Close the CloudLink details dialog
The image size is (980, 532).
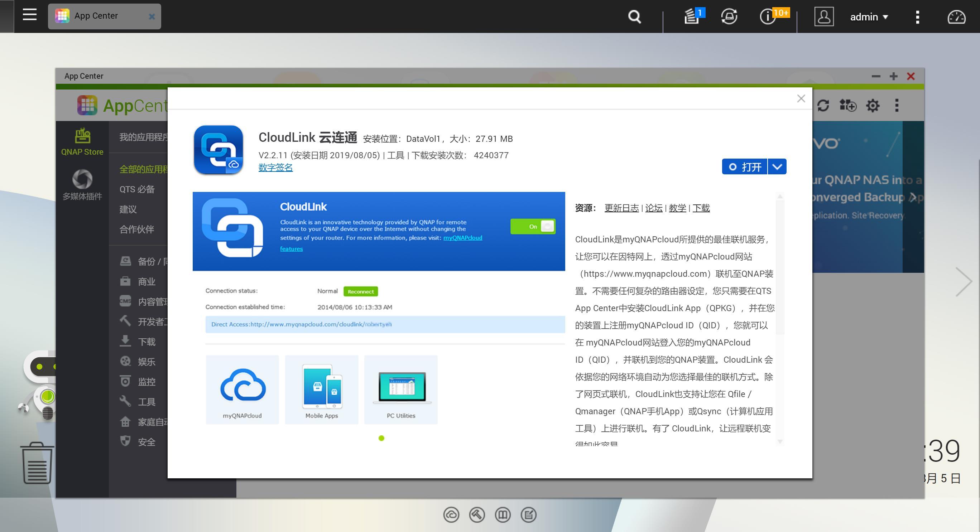(801, 98)
